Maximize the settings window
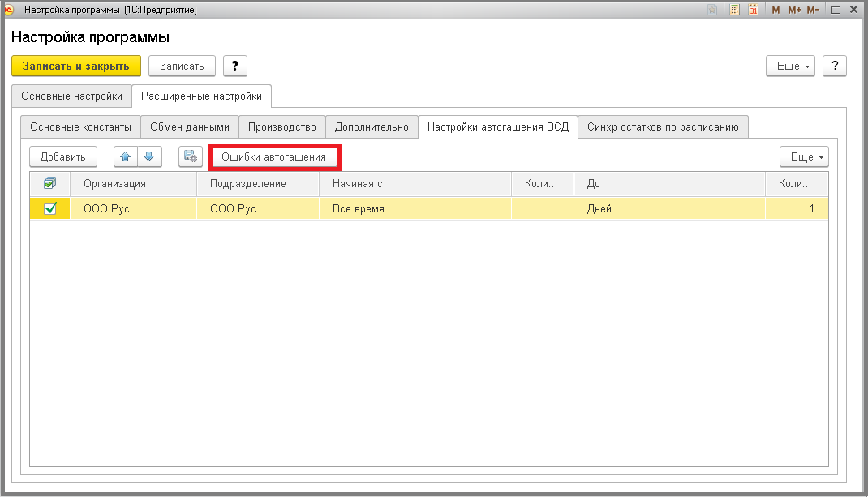868x497 pixels. 836,10
